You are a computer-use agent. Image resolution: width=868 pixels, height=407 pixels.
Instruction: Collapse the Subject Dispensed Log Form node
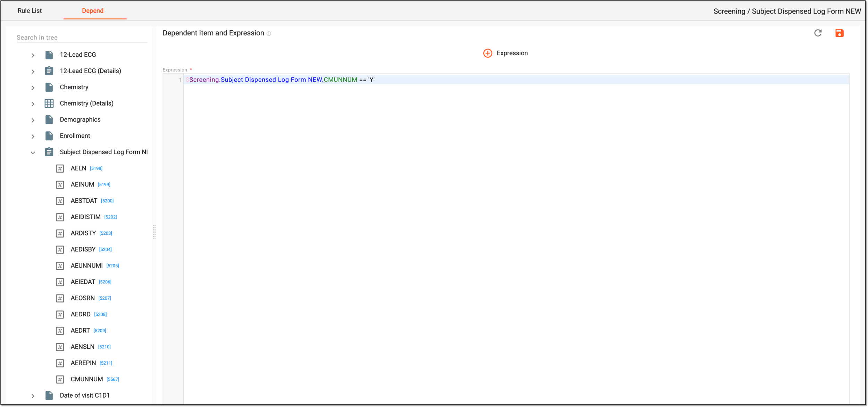[x=33, y=152]
